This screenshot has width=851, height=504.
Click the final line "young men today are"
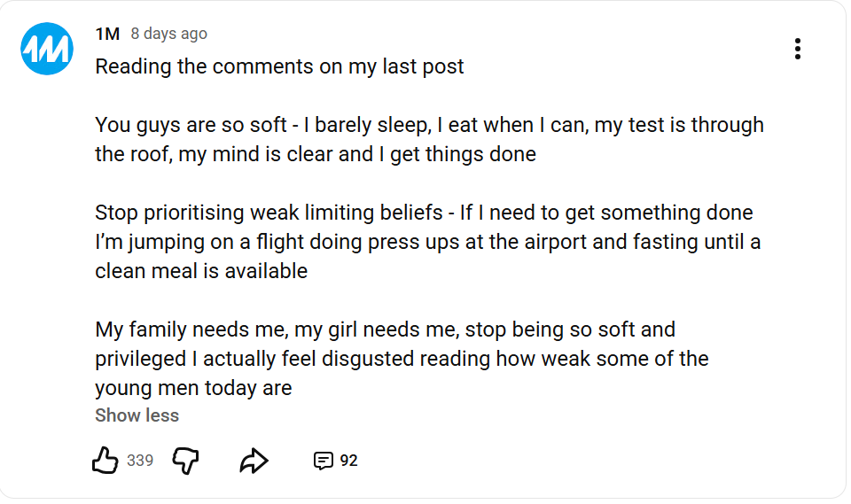193,388
